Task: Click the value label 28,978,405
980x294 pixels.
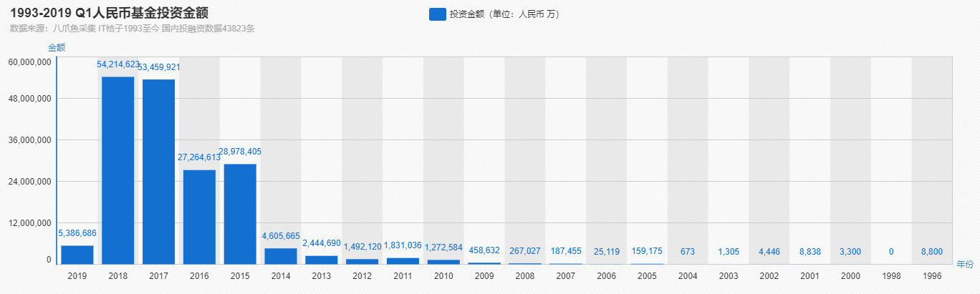Action: tap(240, 152)
